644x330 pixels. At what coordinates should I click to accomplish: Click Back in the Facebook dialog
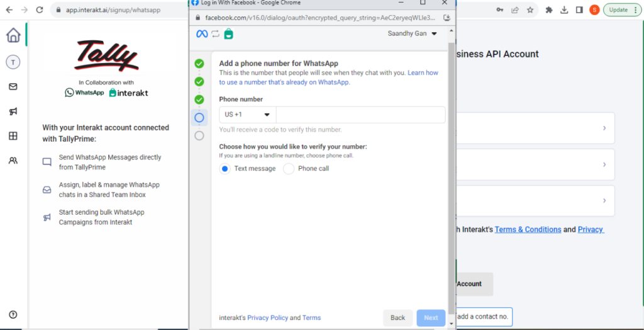pyautogui.click(x=397, y=317)
